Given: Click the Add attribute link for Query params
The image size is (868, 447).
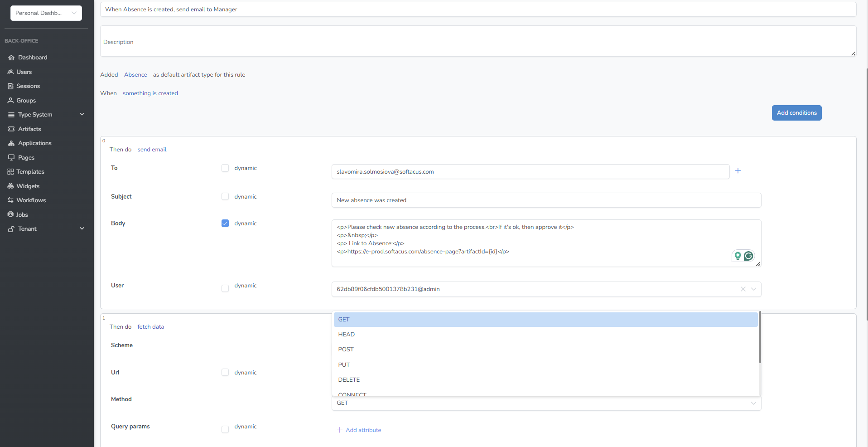Looking at the screenshot, I should (359, 430).
